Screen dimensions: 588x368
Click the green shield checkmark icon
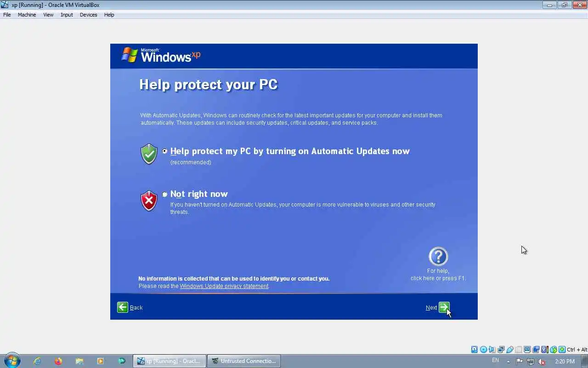pyautogui.click(x=149, y=154)
